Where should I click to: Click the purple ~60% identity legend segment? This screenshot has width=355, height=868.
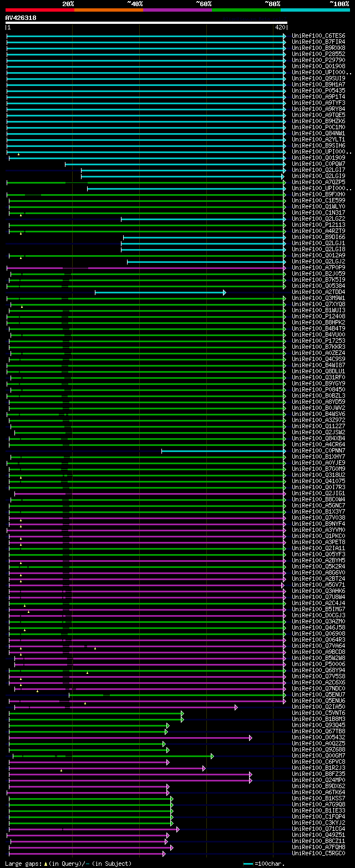[x=177, y=10]
